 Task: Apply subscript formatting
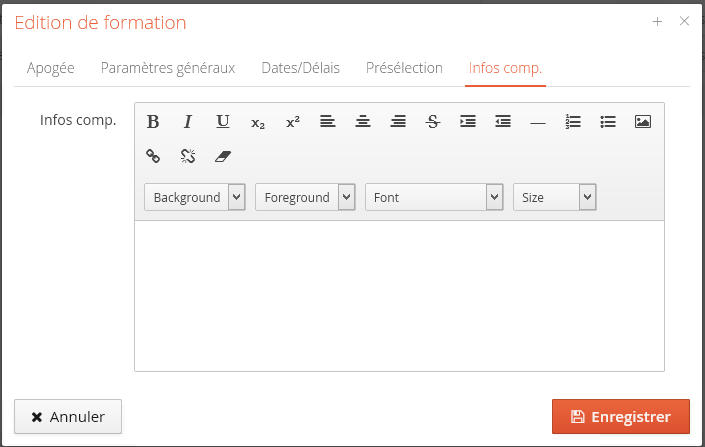tap(258, 122)
